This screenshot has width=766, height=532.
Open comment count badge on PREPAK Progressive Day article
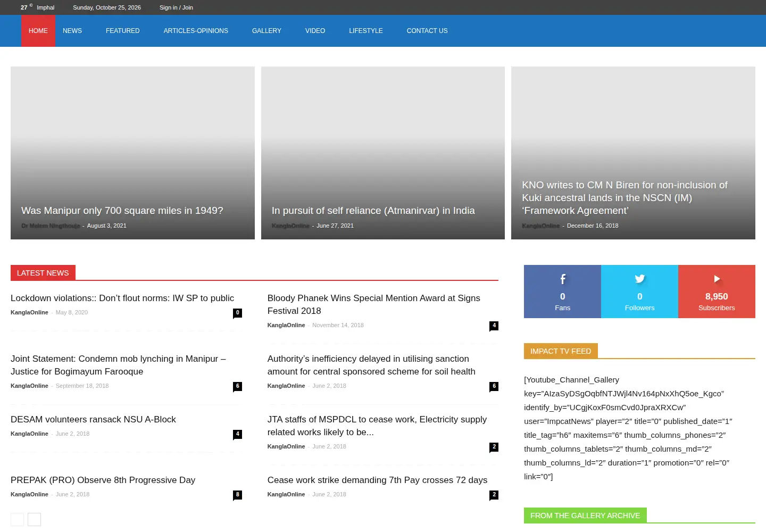click(x=237, y=495)
